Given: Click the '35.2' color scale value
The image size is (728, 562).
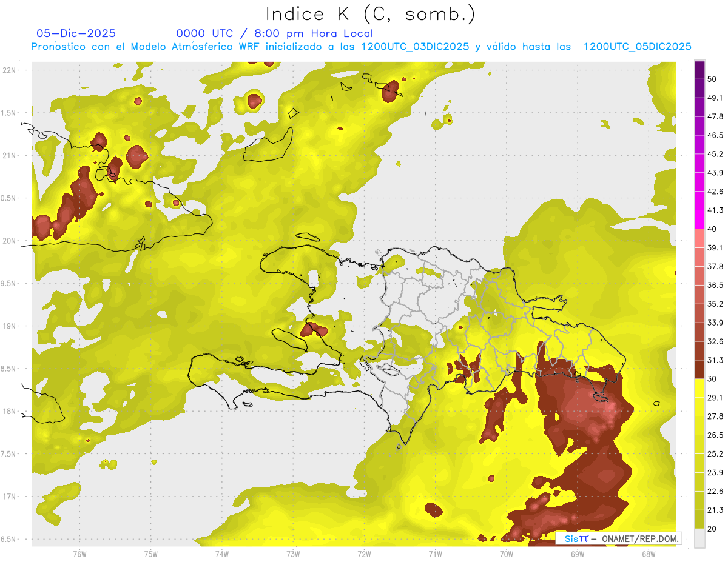Looking at the screenshot, I should point(715,304).
